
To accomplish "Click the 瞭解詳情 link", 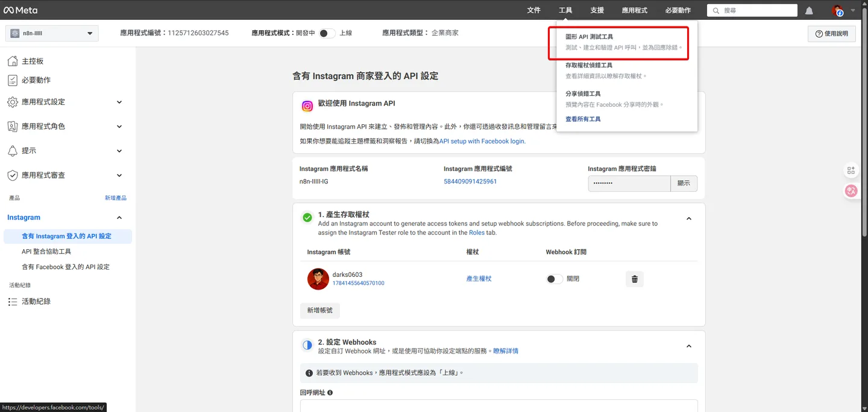I will (506, 351).
